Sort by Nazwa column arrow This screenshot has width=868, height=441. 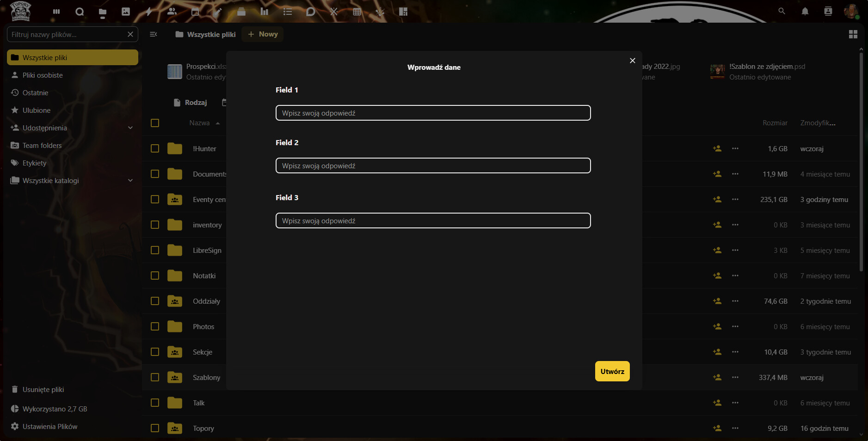pos(218,123)
